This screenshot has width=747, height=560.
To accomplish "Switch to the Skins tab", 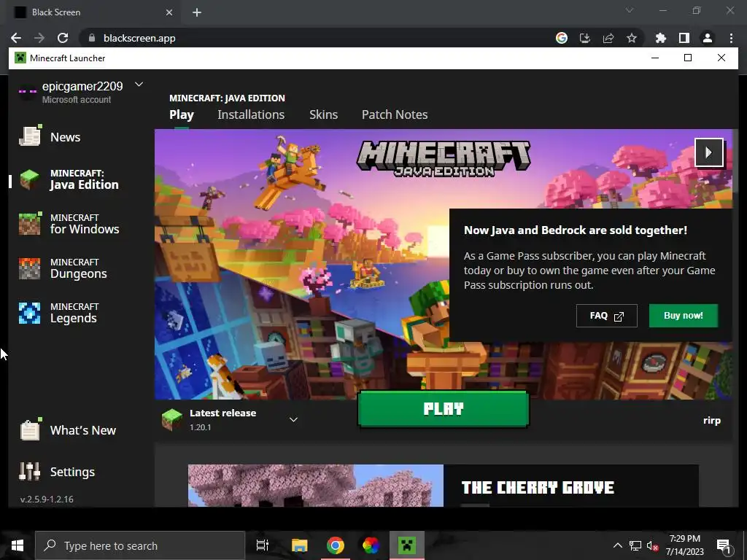I will [323, 114].
